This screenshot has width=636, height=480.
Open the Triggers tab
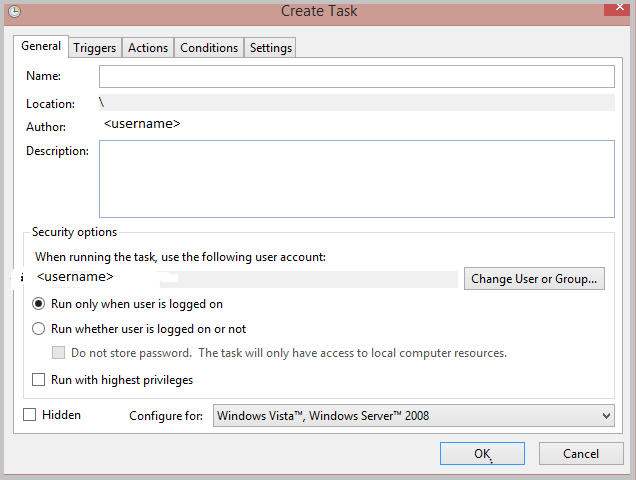tap(95, 48)
